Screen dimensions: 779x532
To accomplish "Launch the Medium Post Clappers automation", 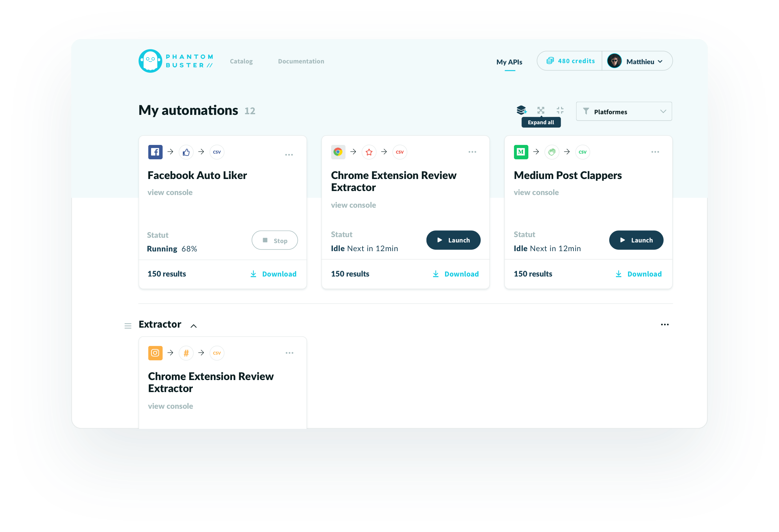I will click(x=636, y=240).
